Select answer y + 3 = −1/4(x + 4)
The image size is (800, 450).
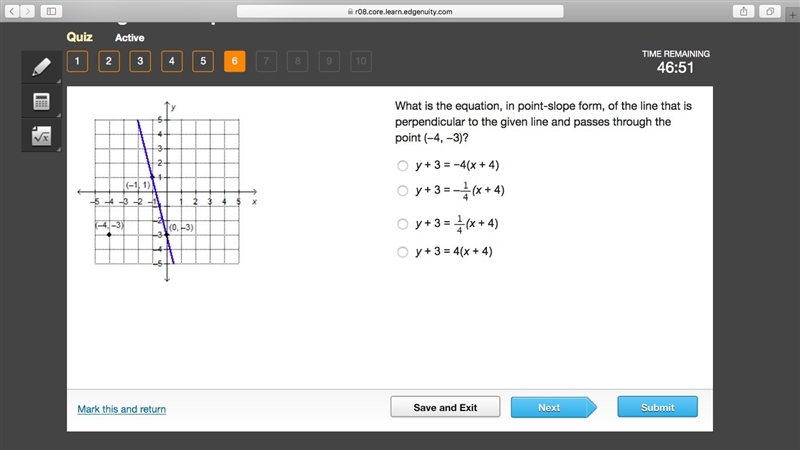[403, 191]
